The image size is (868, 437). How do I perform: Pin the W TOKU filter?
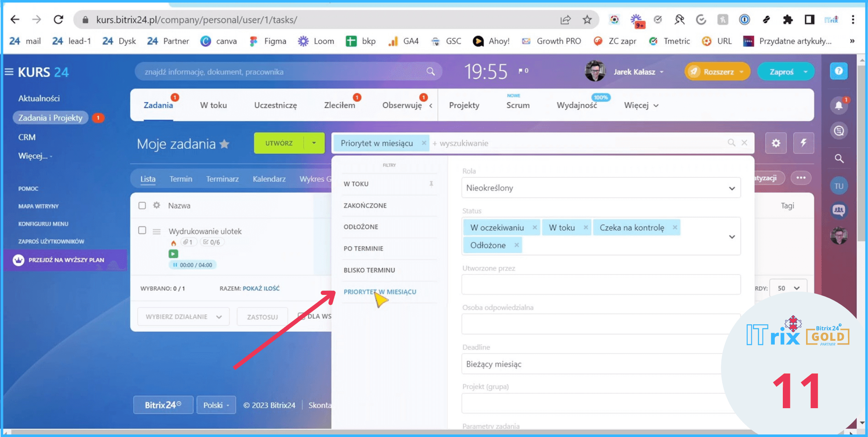coord(431,184)
